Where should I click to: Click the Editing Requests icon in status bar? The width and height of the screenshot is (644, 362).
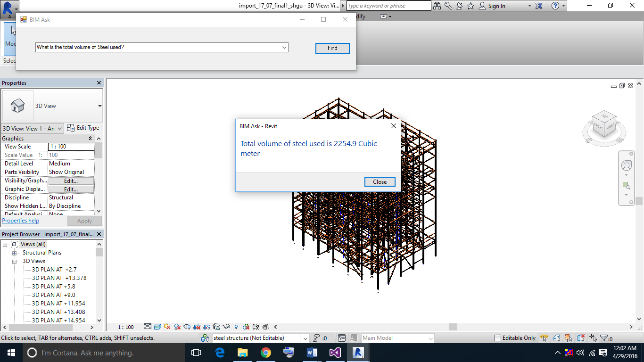[317, 338]
